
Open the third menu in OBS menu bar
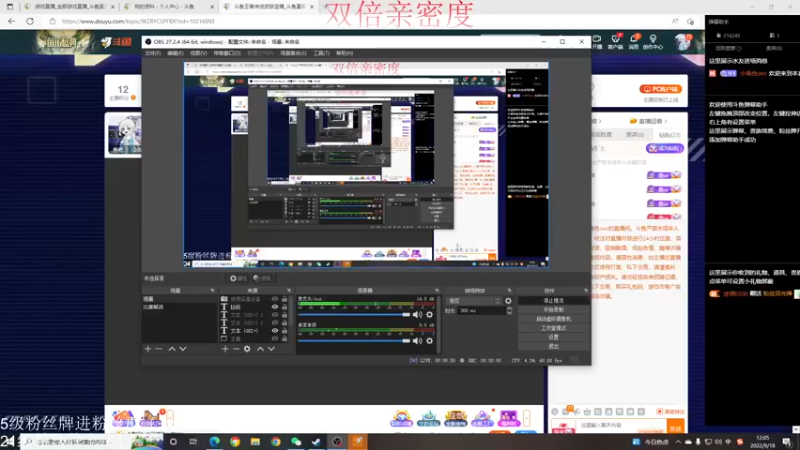pos(198,53)
